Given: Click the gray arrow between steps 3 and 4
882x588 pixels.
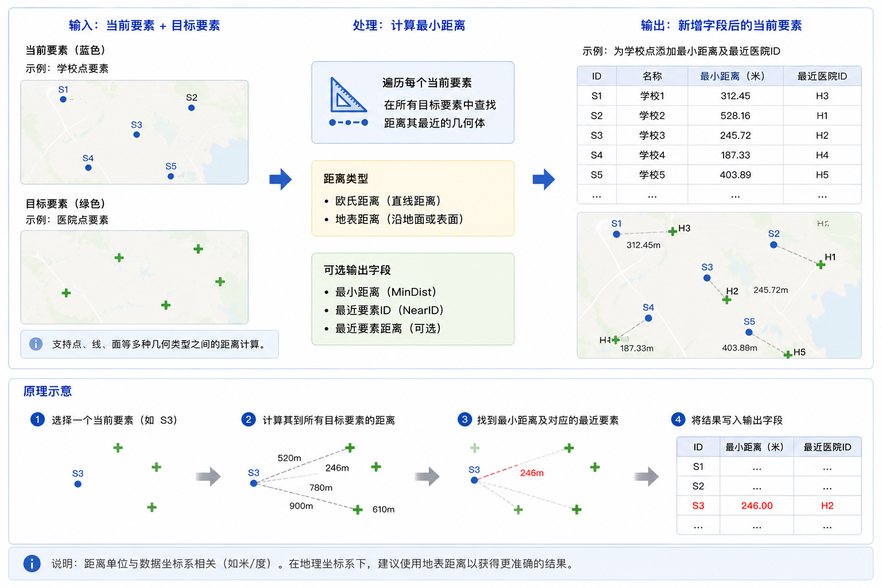Looking at the screenshot, I should point(646,476).
